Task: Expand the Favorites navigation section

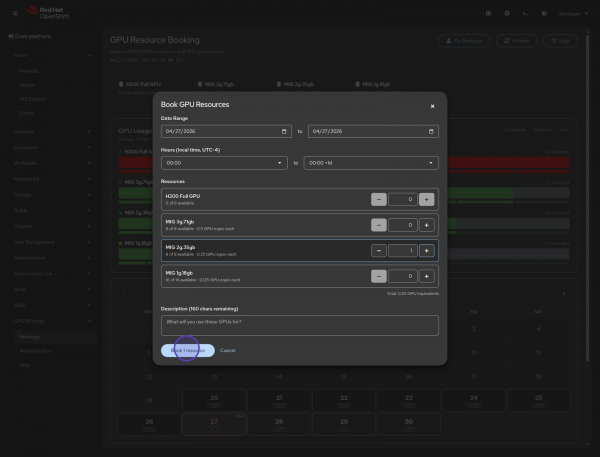Action: click(x=52, y=132)
